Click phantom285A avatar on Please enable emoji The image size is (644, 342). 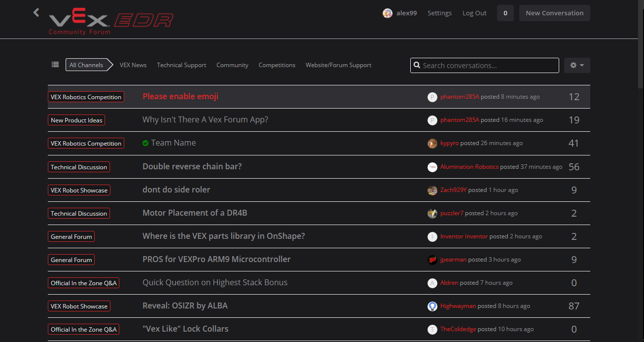tap(432, 97)
